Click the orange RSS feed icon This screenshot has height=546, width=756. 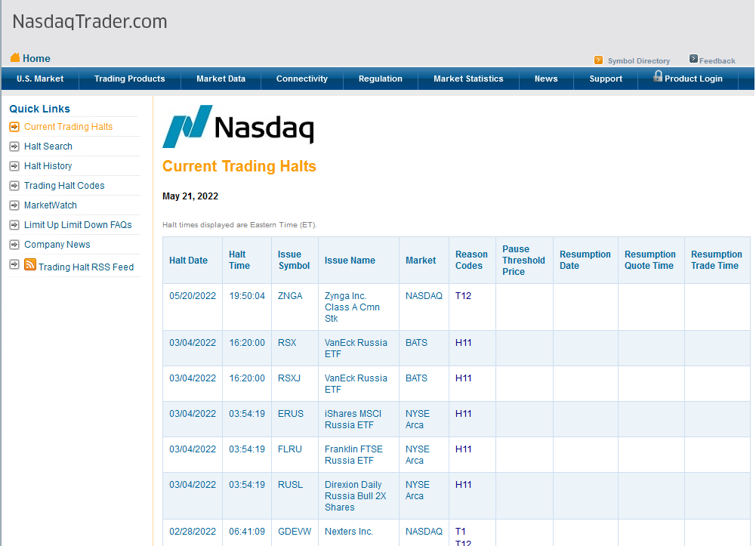click(30, 264)
